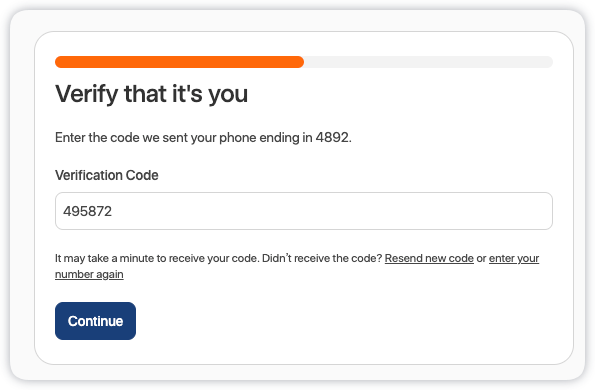The width and height of the screenshot is (595, 390).
Task: Click the 'It may take a minute' helper text
Action: point(157,258)
